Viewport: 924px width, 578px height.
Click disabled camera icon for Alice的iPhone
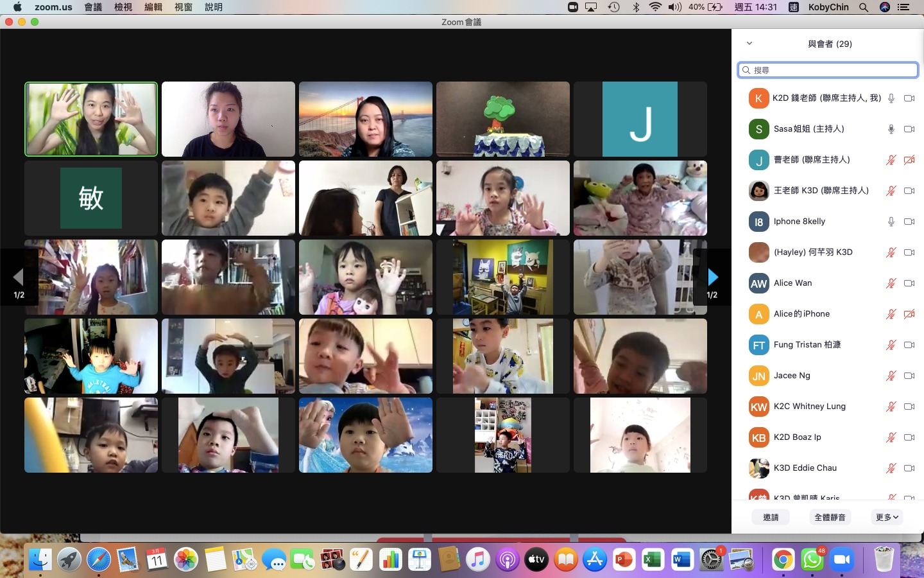tap(909, 314)
